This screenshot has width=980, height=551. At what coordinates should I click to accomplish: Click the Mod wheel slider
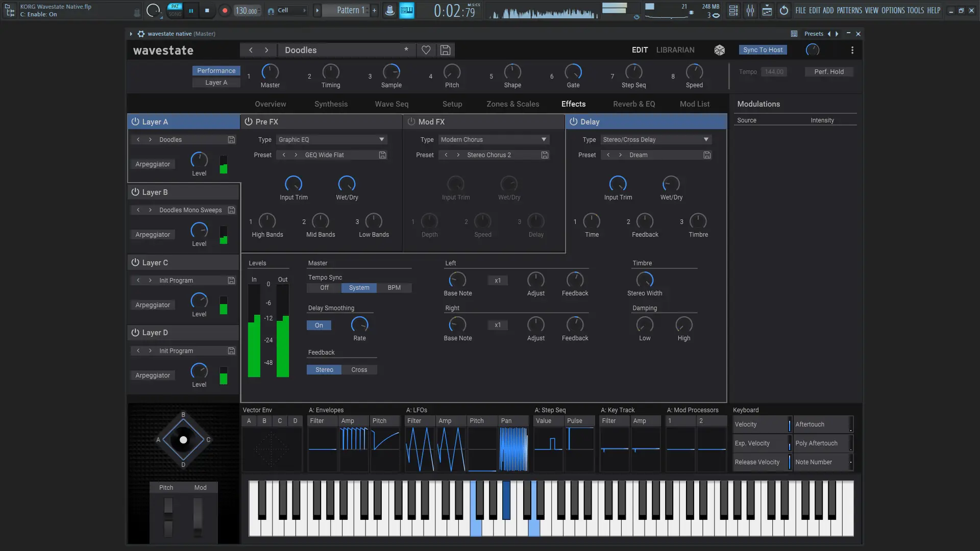[x=198, y=516]
